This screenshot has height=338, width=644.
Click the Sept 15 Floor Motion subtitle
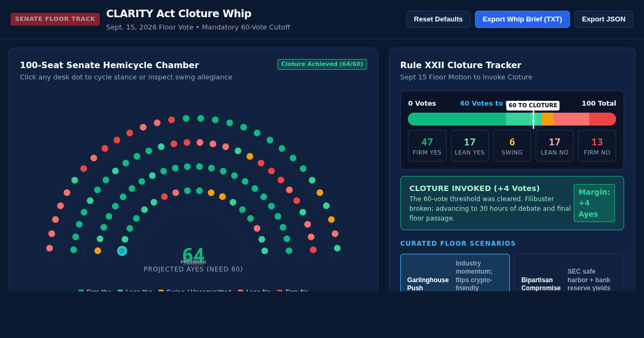coord(466,77)
